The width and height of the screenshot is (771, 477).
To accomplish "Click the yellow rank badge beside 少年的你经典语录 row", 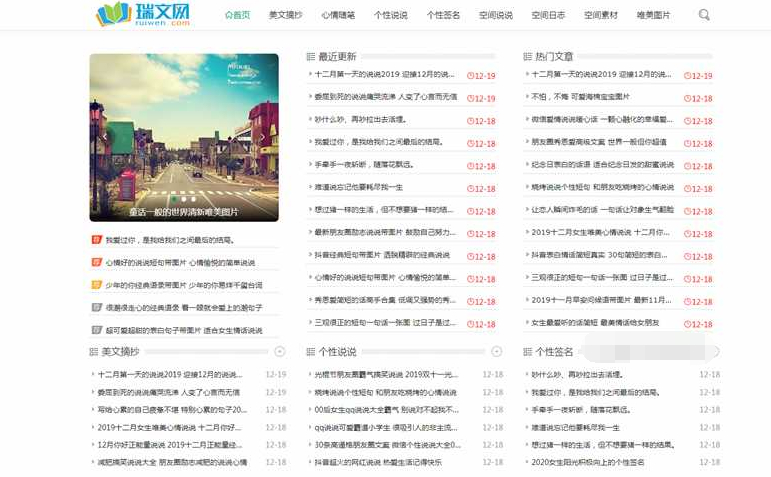I will 97,285.
